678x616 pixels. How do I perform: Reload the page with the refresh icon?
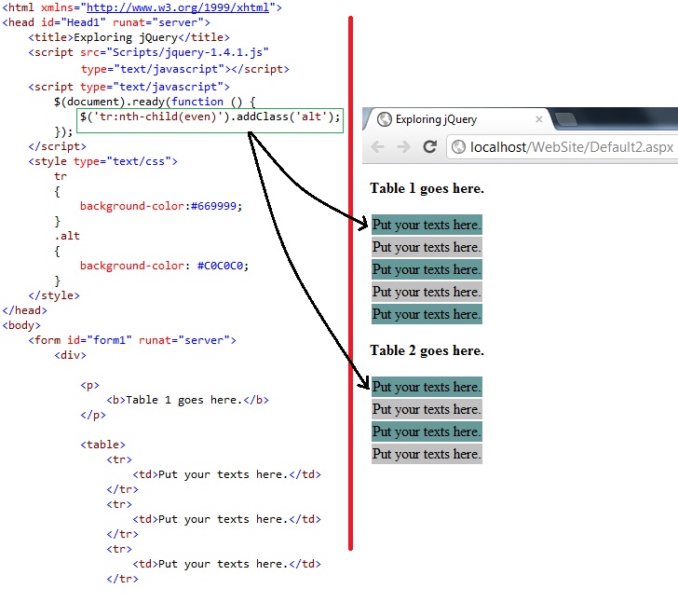[x=429, y=147]
